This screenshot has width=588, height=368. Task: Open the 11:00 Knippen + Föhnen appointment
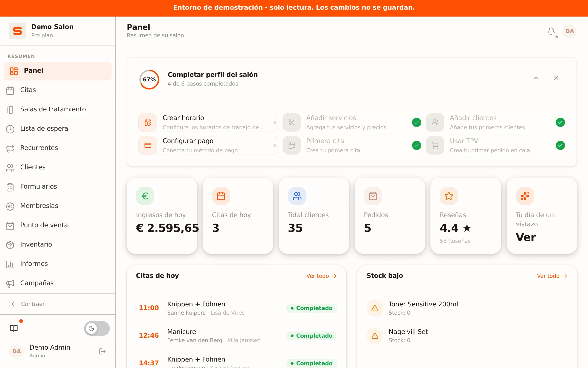click(236, 308)
